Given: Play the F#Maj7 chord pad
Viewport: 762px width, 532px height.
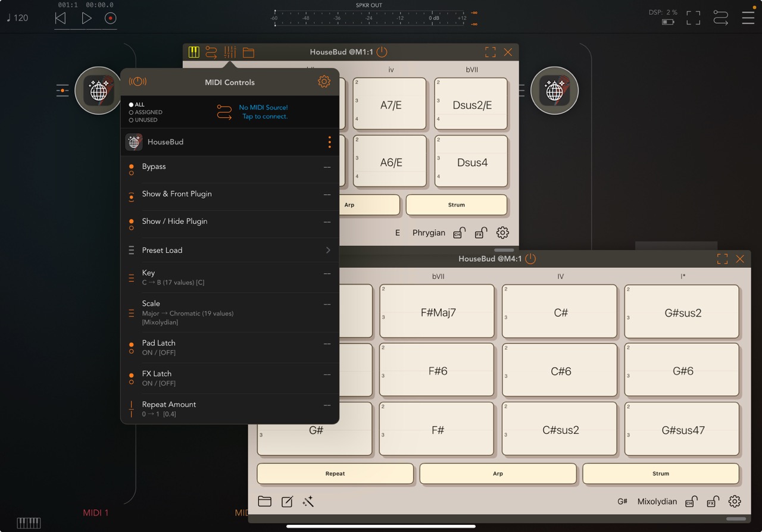Looking at the screenshot, I should pos(437,312).
